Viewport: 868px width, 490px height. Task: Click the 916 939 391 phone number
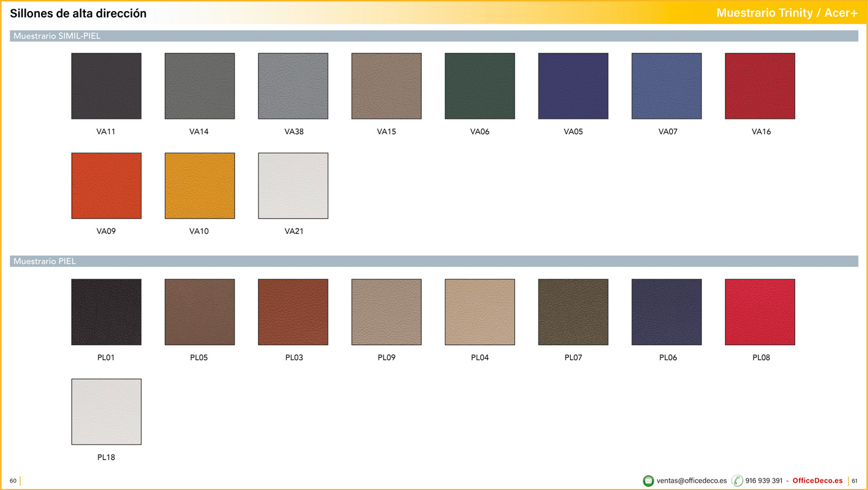click(x=764, y=481)
